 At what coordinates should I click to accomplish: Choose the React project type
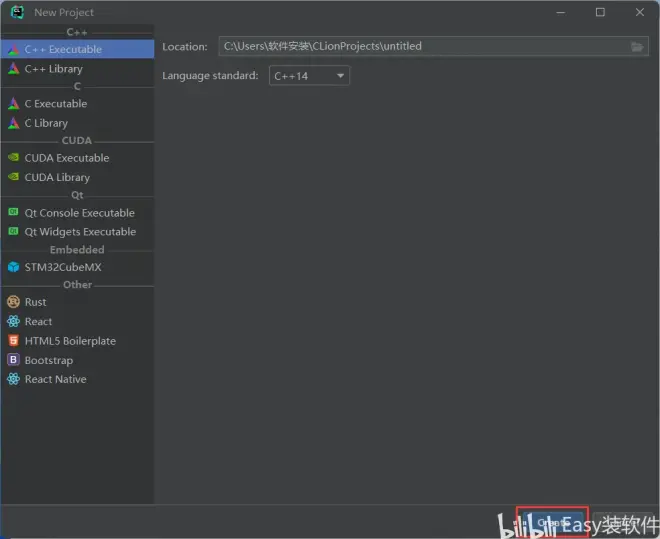(x=77, y=321)
